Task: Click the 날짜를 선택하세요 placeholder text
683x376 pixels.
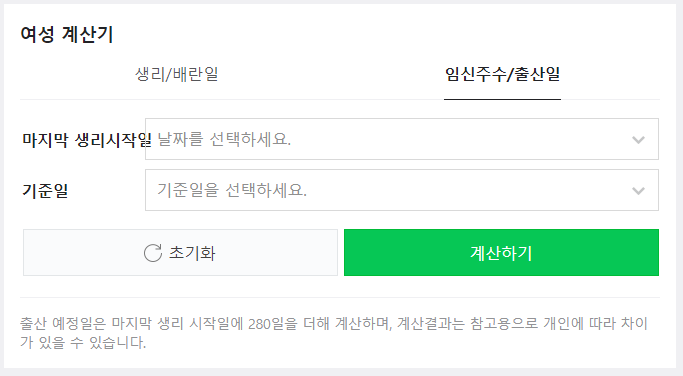Action: click(x=224, y=139)
